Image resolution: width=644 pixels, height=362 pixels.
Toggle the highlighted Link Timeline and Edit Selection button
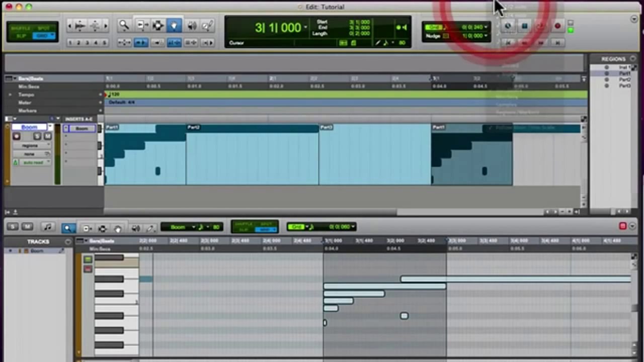click(x=174, y=43)
